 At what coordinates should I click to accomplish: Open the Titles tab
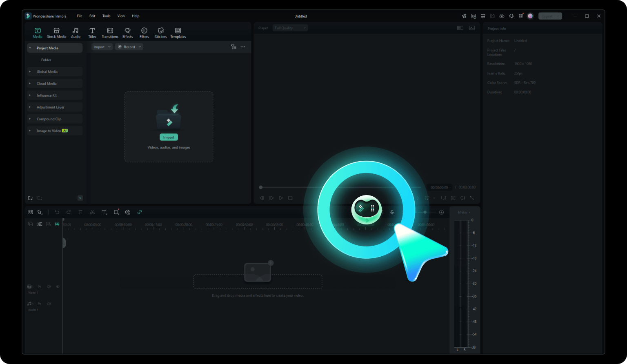(x=92, y=33)
